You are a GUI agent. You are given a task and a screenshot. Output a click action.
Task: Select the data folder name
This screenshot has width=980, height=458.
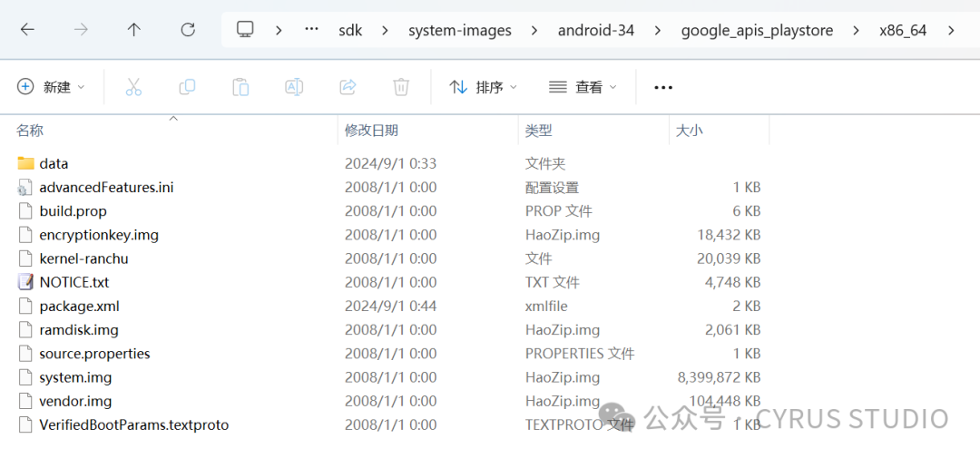click(54, 164)
